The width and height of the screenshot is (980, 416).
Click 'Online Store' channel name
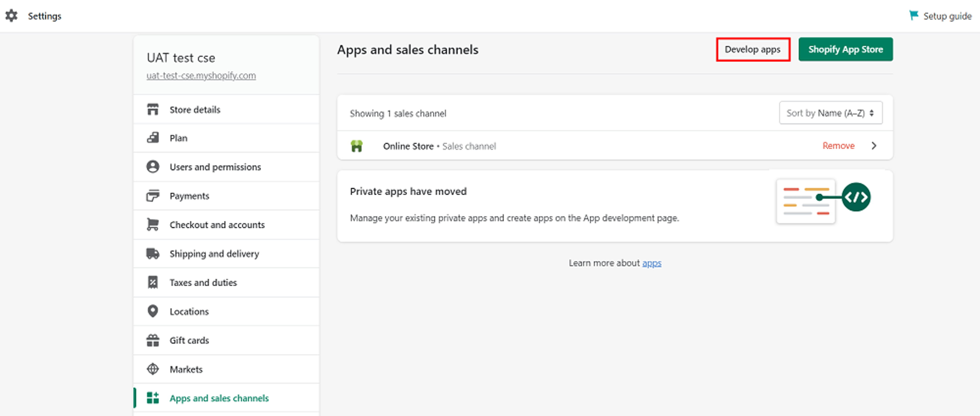click(408, 146)
